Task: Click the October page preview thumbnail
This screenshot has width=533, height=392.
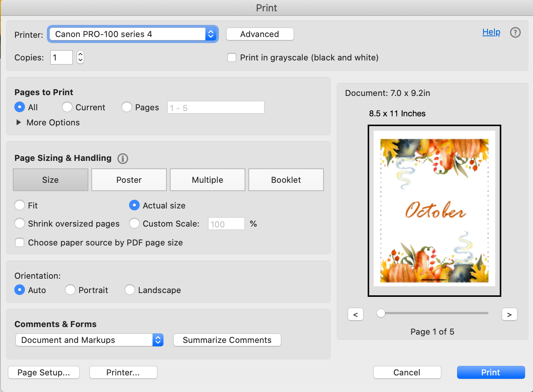Action: pyautogui.click(x=434, y=210)
